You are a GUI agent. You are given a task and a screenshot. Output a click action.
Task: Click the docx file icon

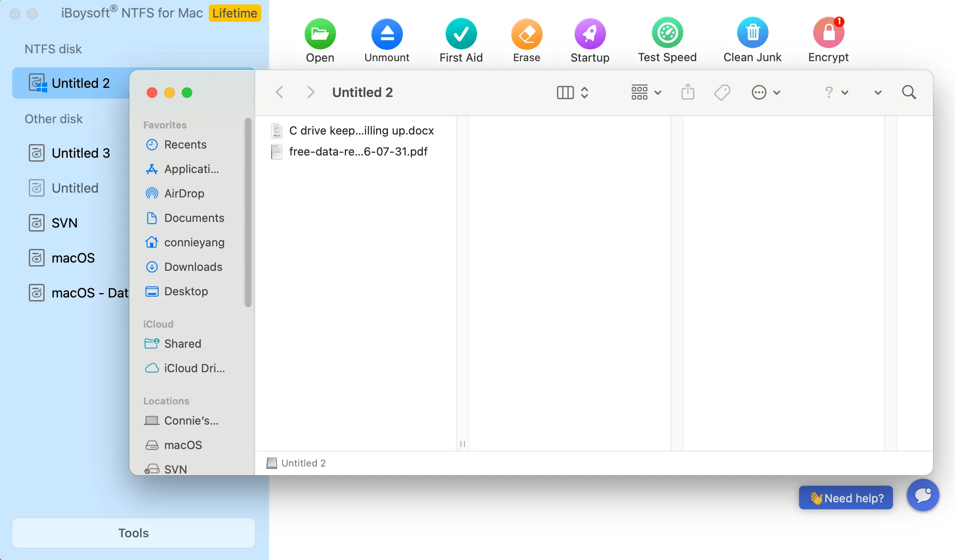point(277,131)
